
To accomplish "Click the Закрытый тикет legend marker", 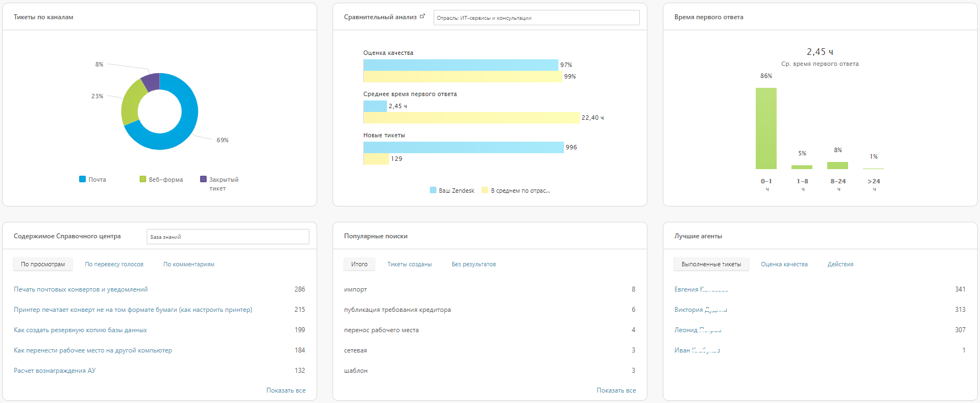I will click(203, 179).
